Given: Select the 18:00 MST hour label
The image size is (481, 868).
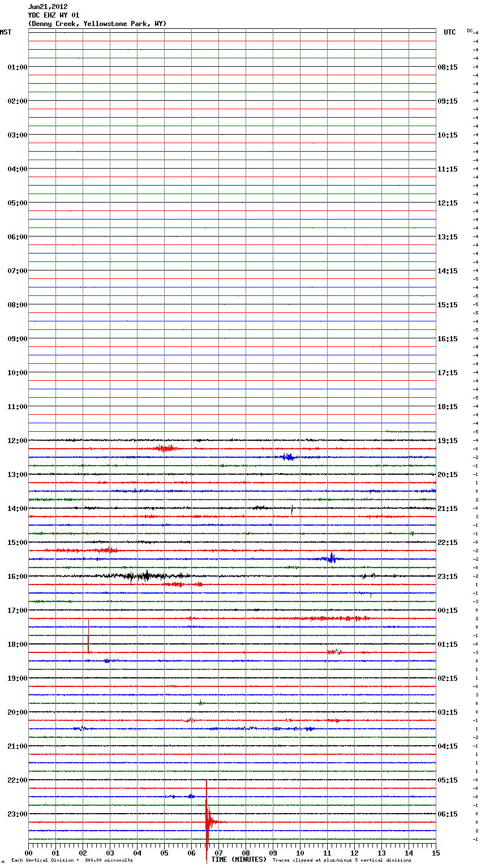Looking at the screenshot, I should (x=17, y=644).
